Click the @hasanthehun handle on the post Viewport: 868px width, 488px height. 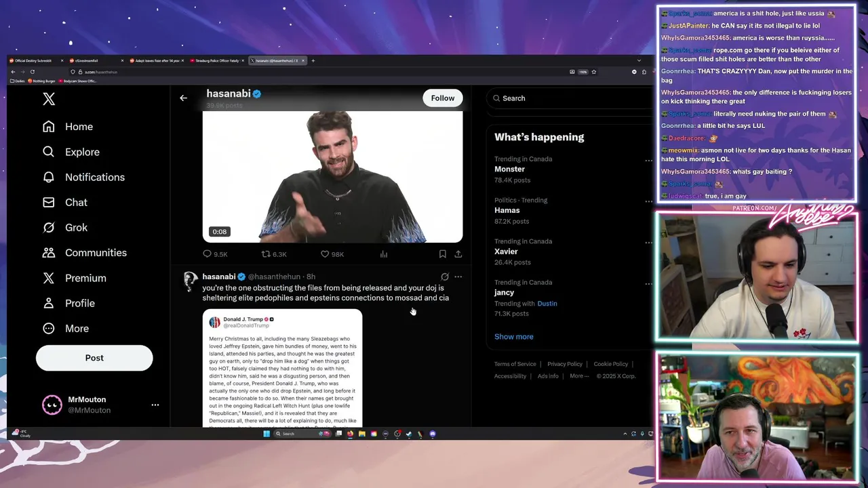[x=274, y=277]
